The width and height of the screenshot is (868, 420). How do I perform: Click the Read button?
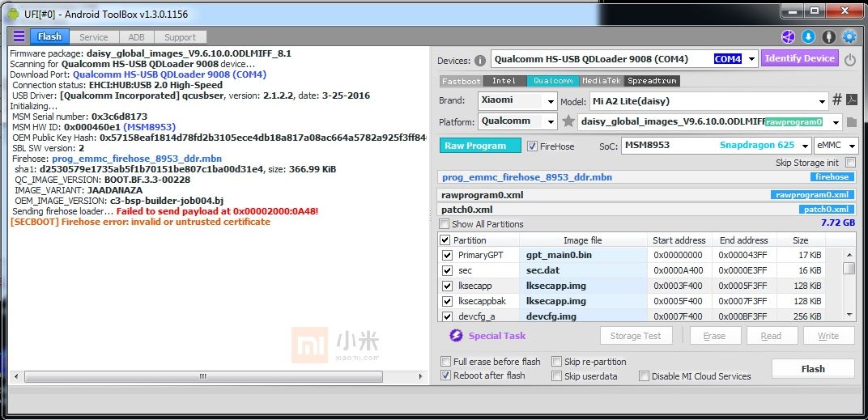click(771, 336)
